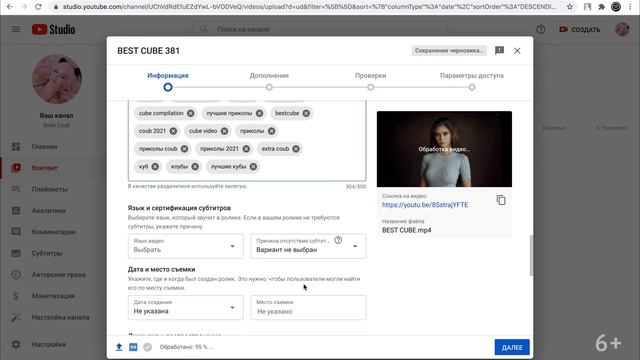Open the Studio help icon
640x360 pixels.
[x=540, y=29]
